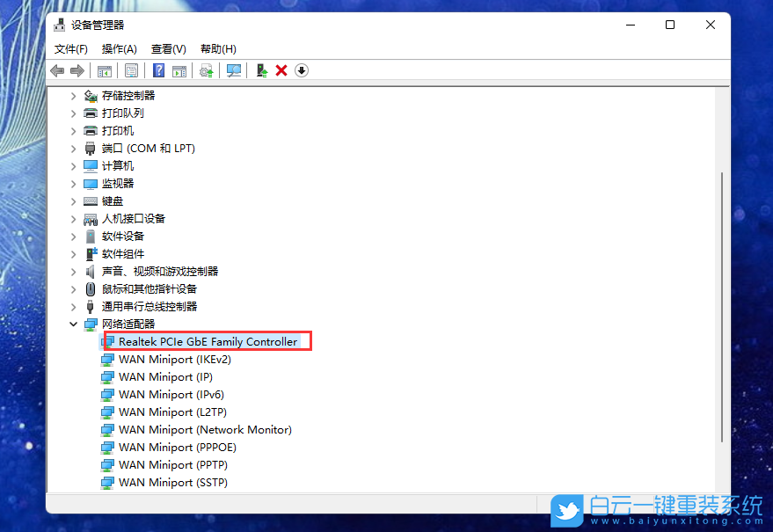The width and height of the screenshot is (773, 532).
Task: Click the Help toolbar icon
Action: click(x=159, y=70)
